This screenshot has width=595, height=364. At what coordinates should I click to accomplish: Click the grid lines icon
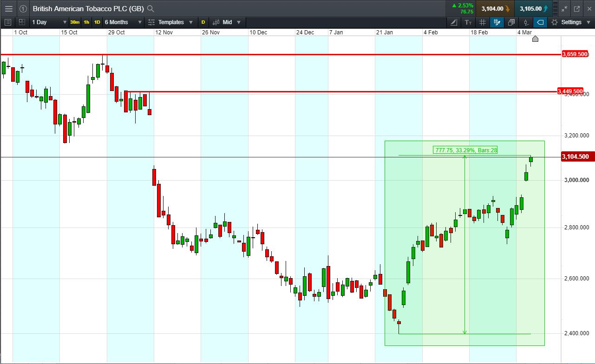click(483, 22)
